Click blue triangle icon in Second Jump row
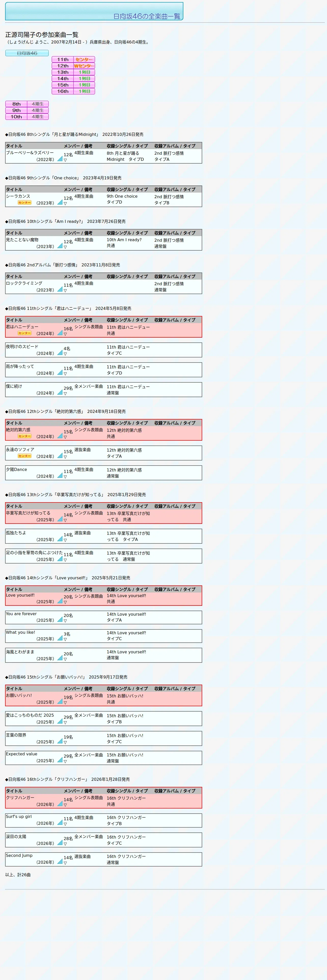This screenshot has height=980, width=327. pyautogui.click(x=60, y=861)
